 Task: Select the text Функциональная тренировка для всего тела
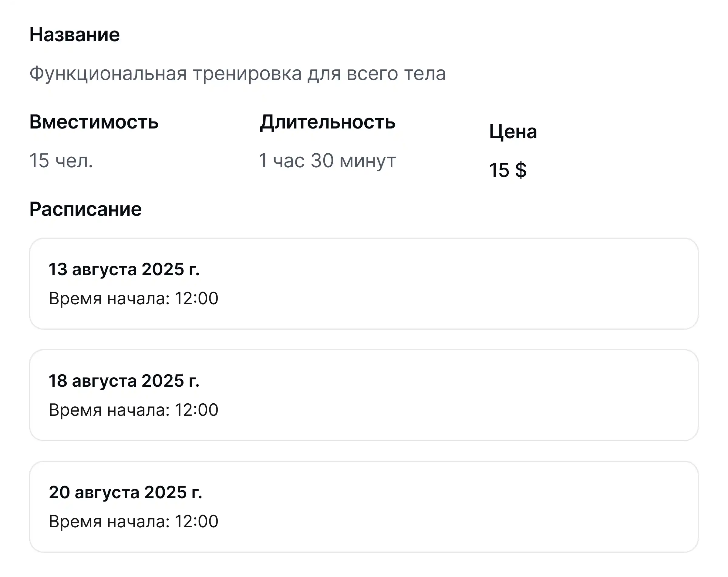click(238, 74)
